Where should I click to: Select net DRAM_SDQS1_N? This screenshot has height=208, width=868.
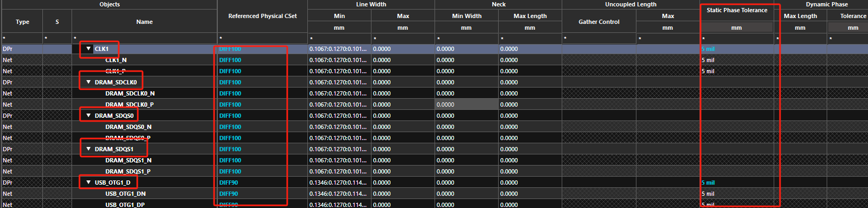(x=128, y=160)
